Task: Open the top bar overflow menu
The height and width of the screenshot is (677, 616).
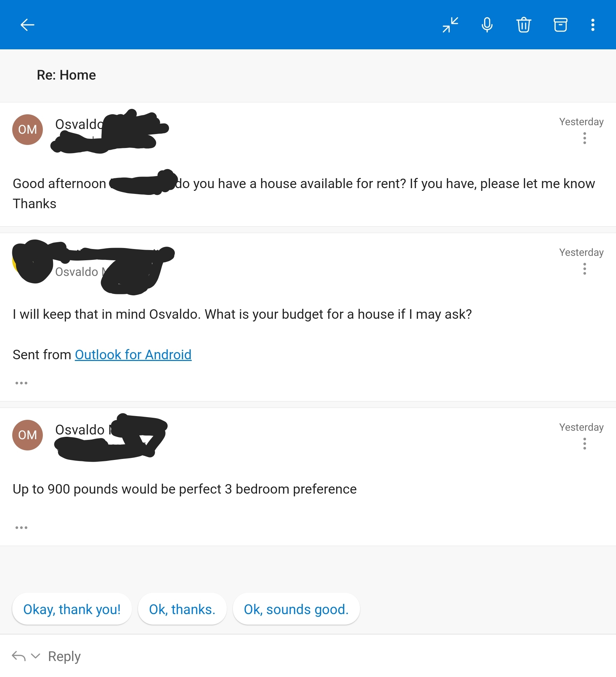Action: [593, 25]
